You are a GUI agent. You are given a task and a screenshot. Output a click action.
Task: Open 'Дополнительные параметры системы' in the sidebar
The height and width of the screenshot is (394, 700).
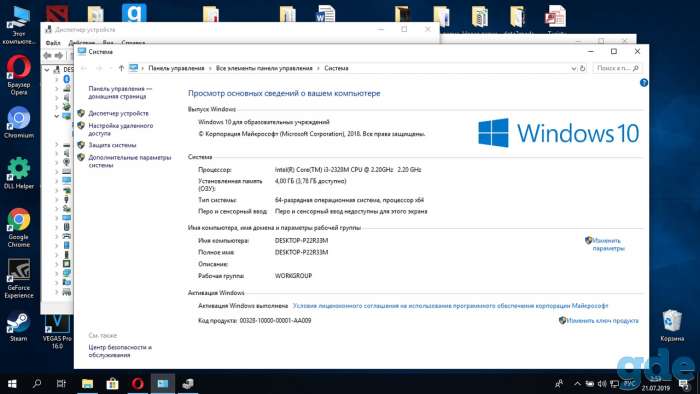coord(129,161)
